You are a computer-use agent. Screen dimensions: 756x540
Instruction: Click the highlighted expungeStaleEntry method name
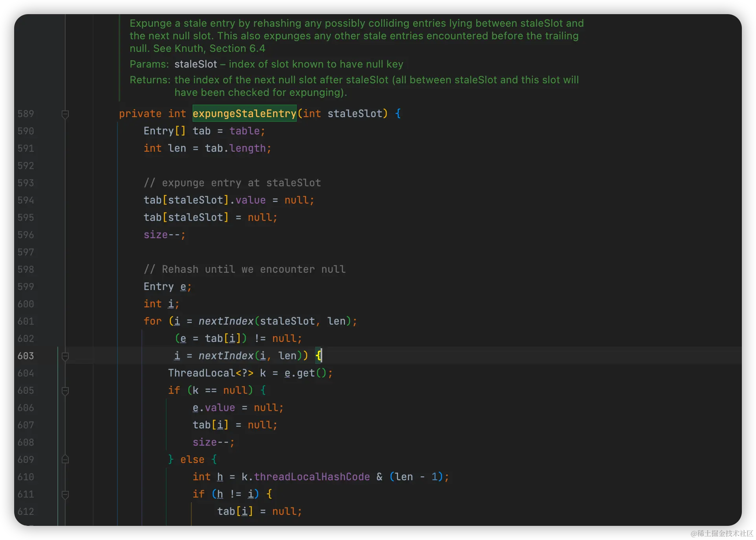point(244,114)
